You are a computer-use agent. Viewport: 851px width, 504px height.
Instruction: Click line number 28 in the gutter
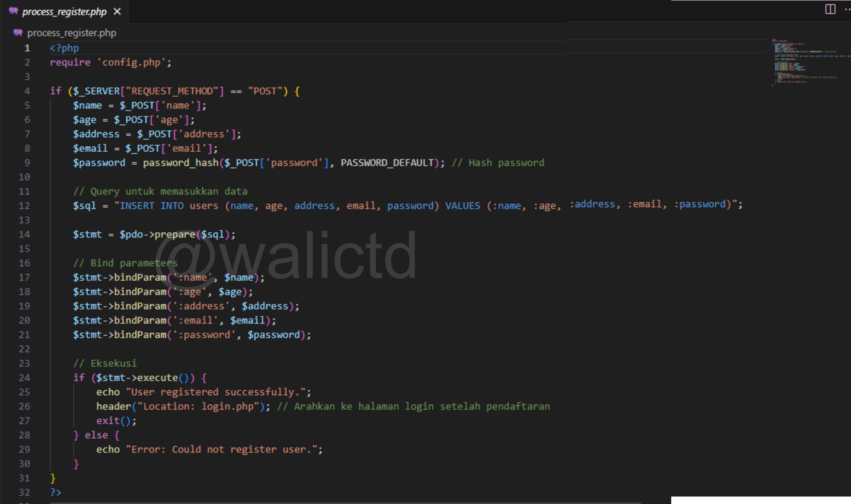24,435
